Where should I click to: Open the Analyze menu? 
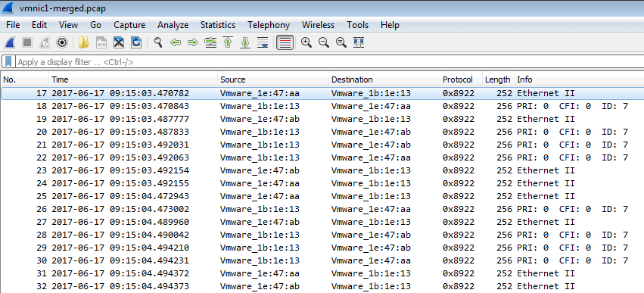[x=173, y=25]
